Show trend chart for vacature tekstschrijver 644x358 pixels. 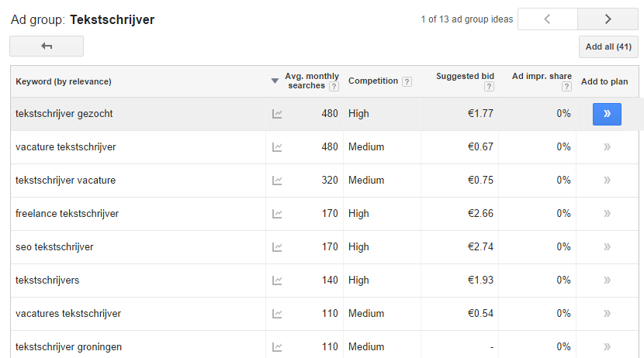[277, 147]
